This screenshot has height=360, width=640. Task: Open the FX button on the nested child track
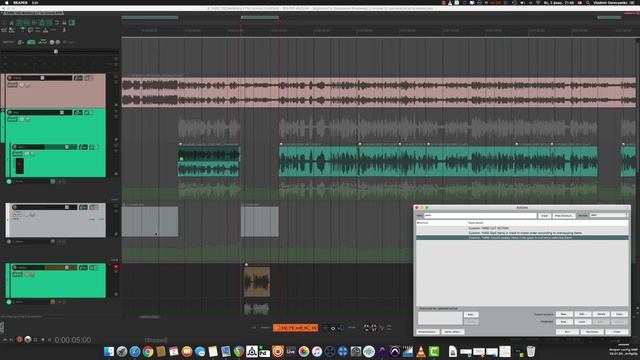[83, 147]
